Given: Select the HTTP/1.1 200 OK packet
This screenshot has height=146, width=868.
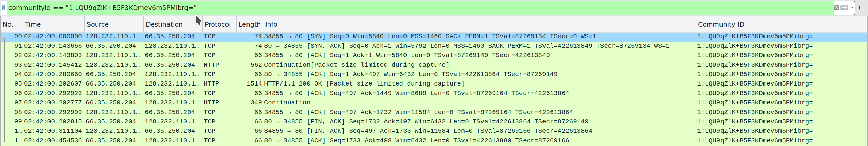Looking at the screenshot, I should click(434, 84).
